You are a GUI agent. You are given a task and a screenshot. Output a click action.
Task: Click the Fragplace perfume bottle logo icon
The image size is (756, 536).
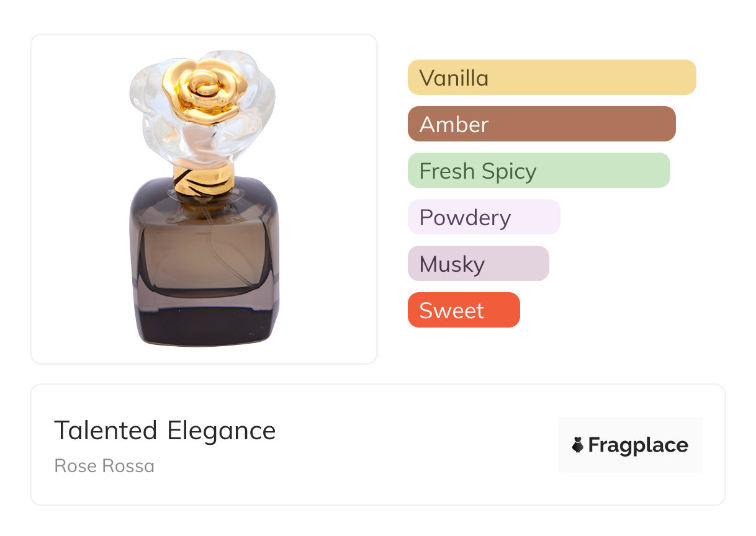pos(578,445)
